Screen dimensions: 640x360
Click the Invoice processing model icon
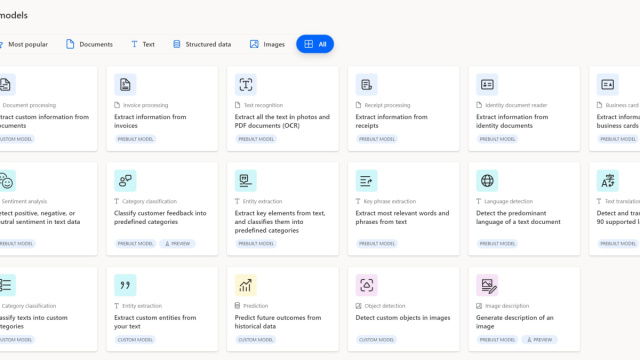point(125,84)
